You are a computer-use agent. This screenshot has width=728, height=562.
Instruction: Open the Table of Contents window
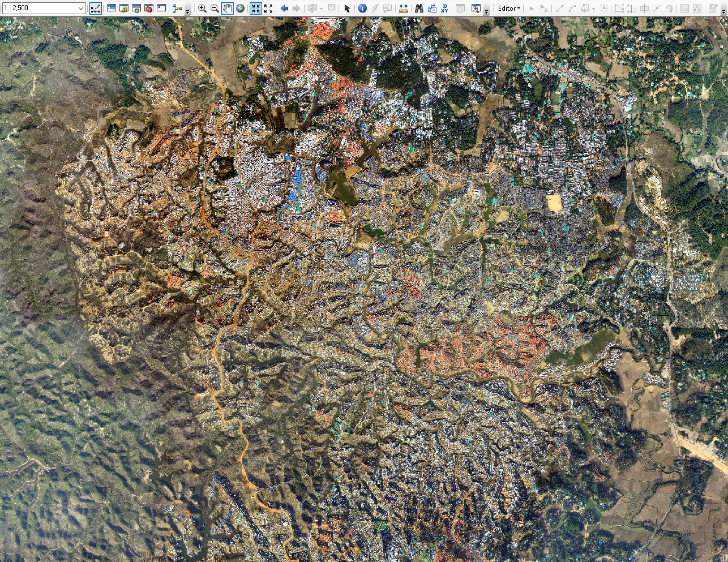111,8
